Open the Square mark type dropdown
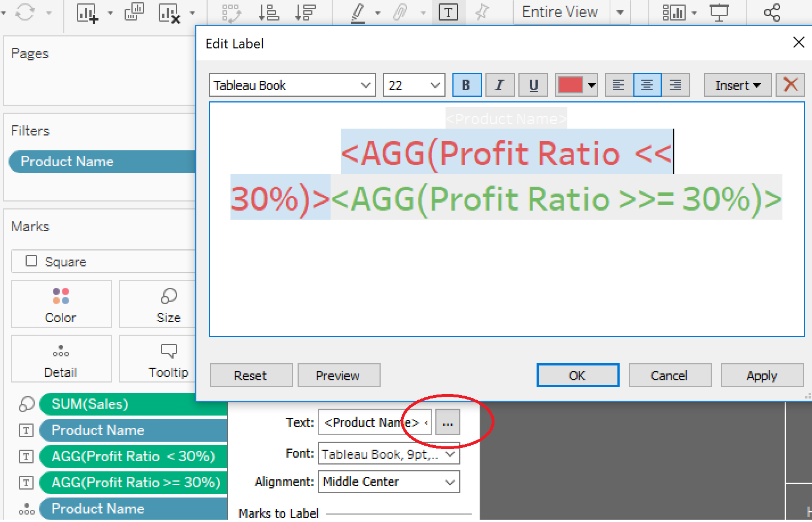 click(x=104, y=261)
